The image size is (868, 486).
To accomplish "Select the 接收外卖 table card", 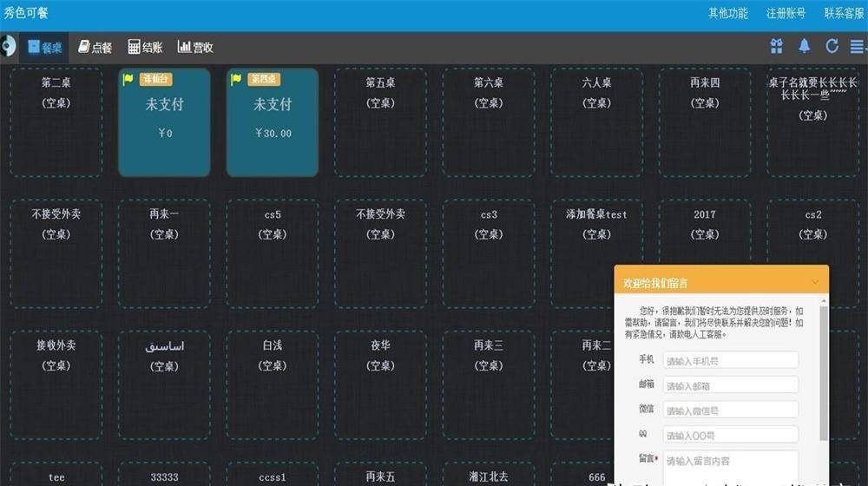I will [56, 384].
